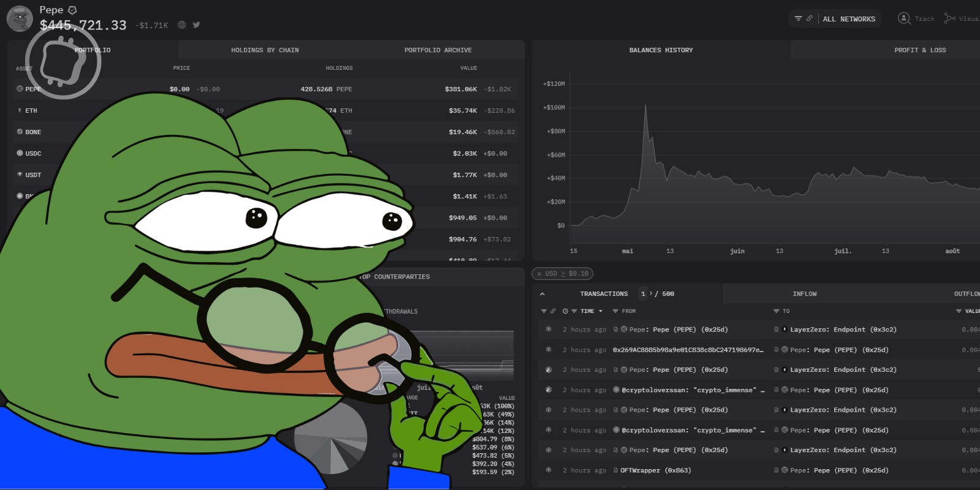
Task: Copy recipient address in 0x269AC8885b row
Action: point(776,350)
